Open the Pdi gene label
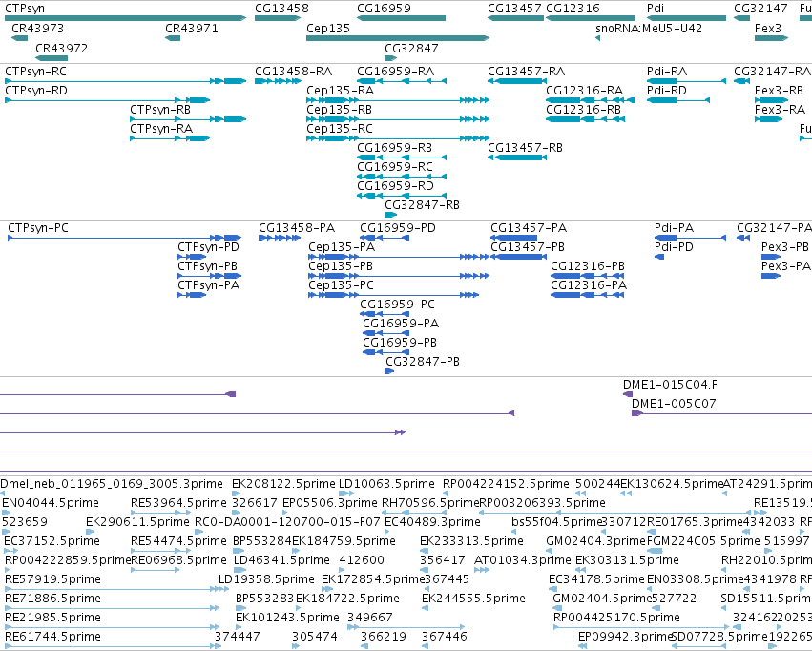 tap(656, 9)
